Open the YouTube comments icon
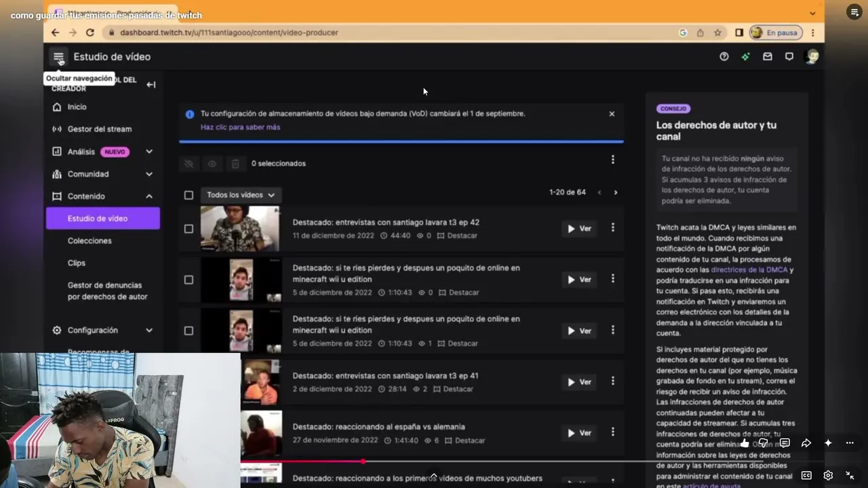 click(x=785, y=443)
